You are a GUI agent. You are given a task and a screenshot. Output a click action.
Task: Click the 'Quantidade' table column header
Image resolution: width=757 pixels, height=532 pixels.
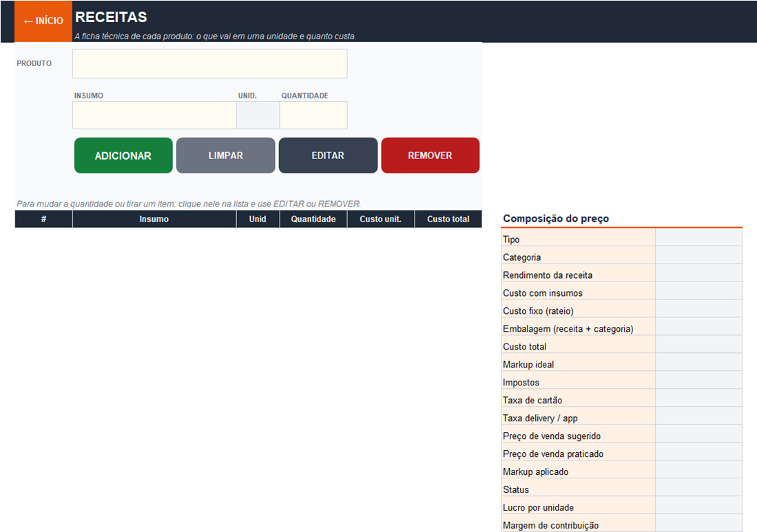pyautogui.click(x=313, y=219)
